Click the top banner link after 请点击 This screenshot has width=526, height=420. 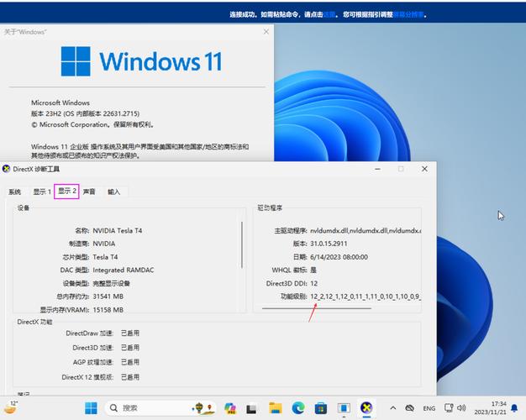point(329,15)
